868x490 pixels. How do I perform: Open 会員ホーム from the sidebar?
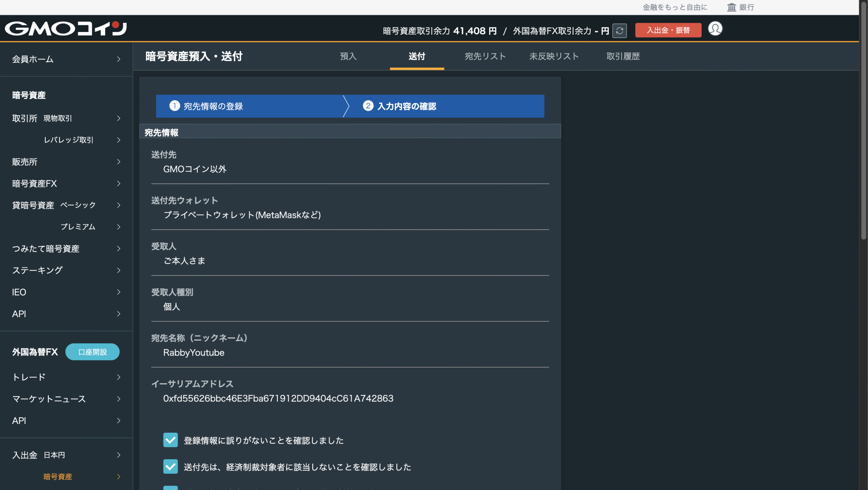pos(33,59)
